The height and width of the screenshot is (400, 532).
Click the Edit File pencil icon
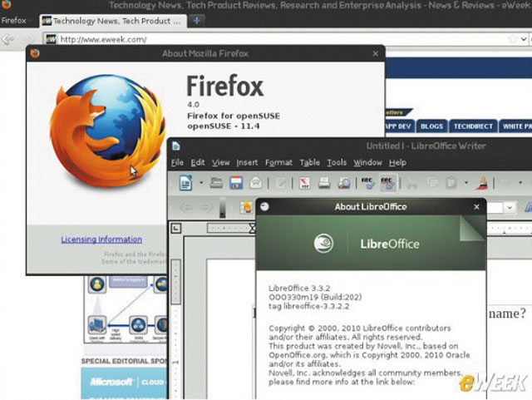point(281,183)
